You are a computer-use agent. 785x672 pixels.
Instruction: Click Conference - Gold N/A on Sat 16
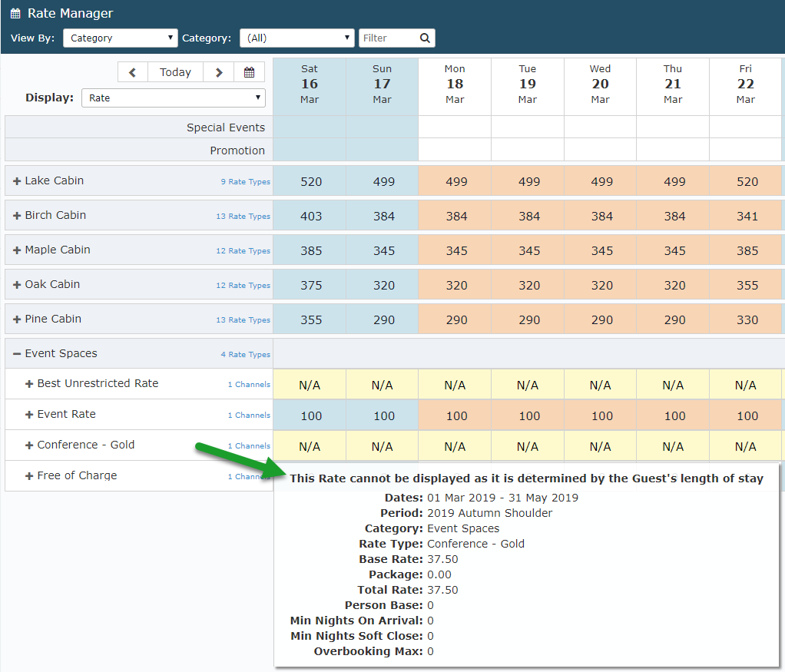[x=310, y=446]
